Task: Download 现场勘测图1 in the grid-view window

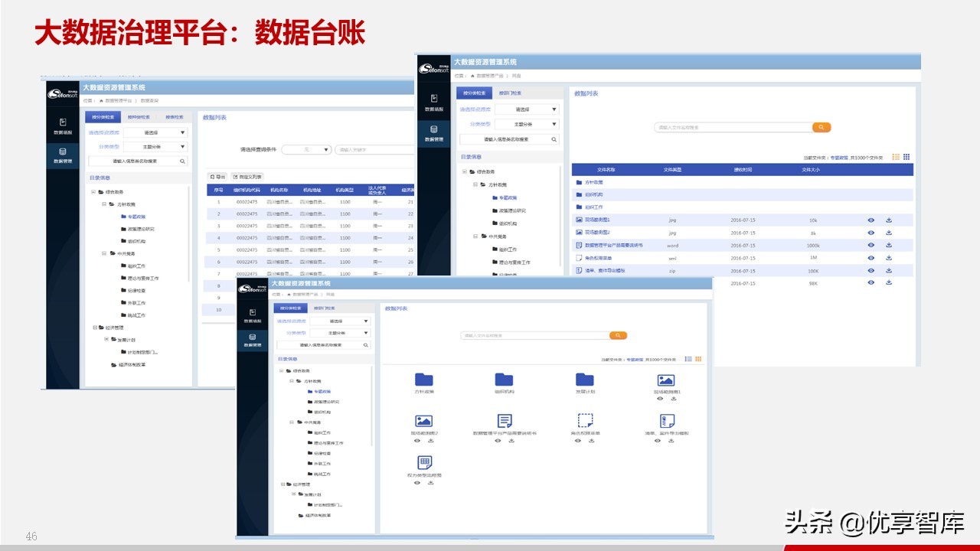Action: click(673, 399)
